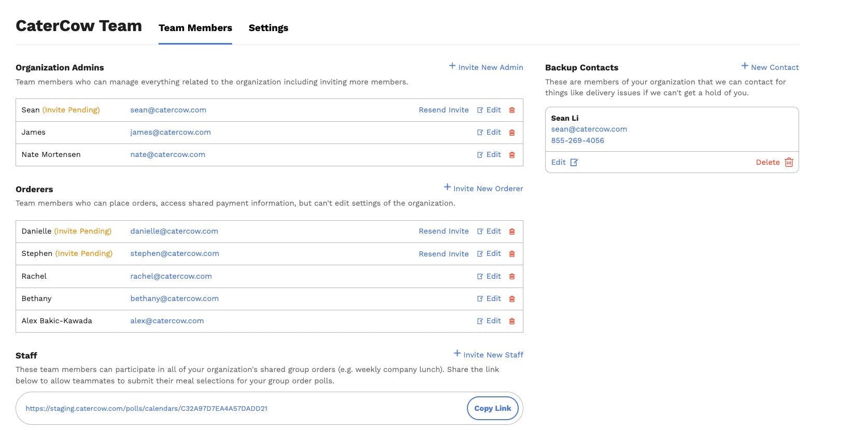Click Invite New Admin
This screenshot has height=430, width=868.
(x=486, y=67)
